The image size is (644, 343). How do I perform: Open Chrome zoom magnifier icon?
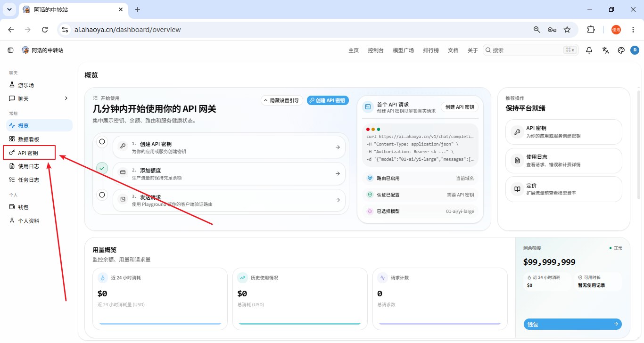pos(537,30)
